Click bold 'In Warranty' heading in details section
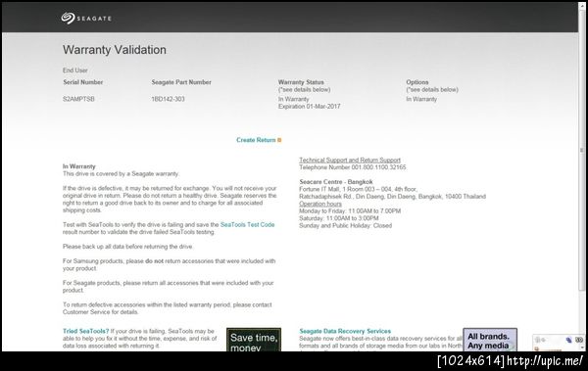This screenshot has height=371, width=588. tap(78, 166)
